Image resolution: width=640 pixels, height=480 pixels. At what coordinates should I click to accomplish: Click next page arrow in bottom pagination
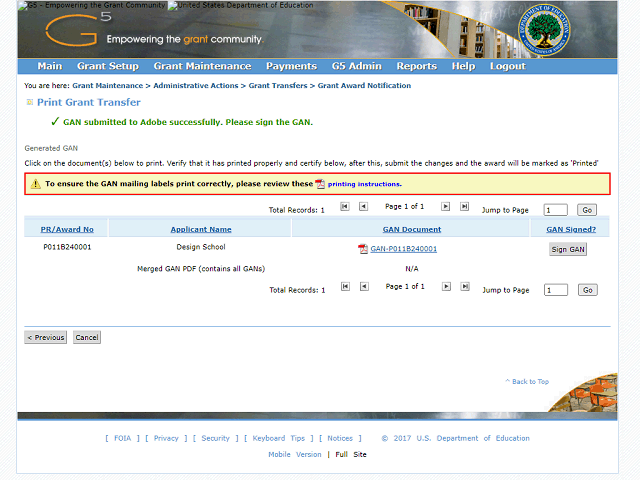(x=446, y=287)
